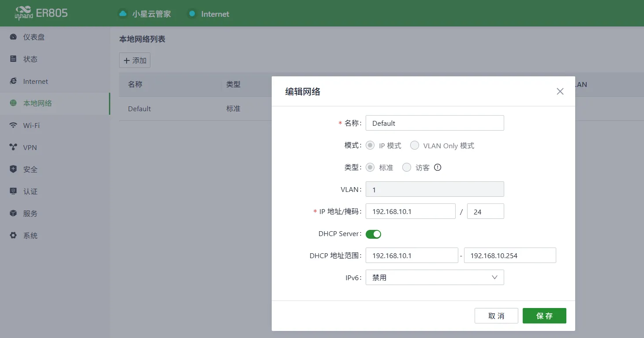644x338 pixels.
Task: Click the mask field showing 24
Action: tap(486, 211)
